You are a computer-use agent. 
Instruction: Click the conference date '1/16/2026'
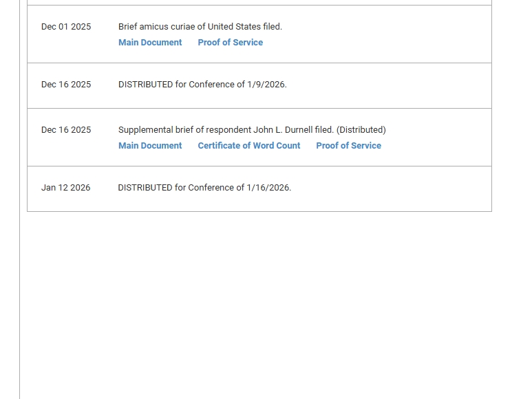tap(268, 188)
